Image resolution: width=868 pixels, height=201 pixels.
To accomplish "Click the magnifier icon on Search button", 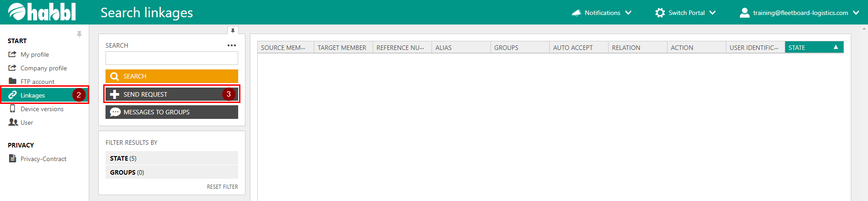I will [115, 76].
